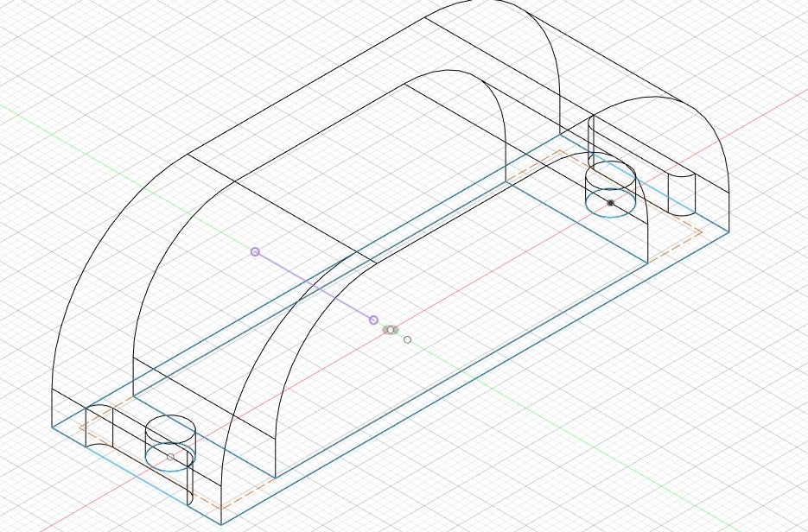Screen dimensions: 808x532
Task: Select the purple line's endpoint nearest the origin
Action: click(x=373, y=320)
